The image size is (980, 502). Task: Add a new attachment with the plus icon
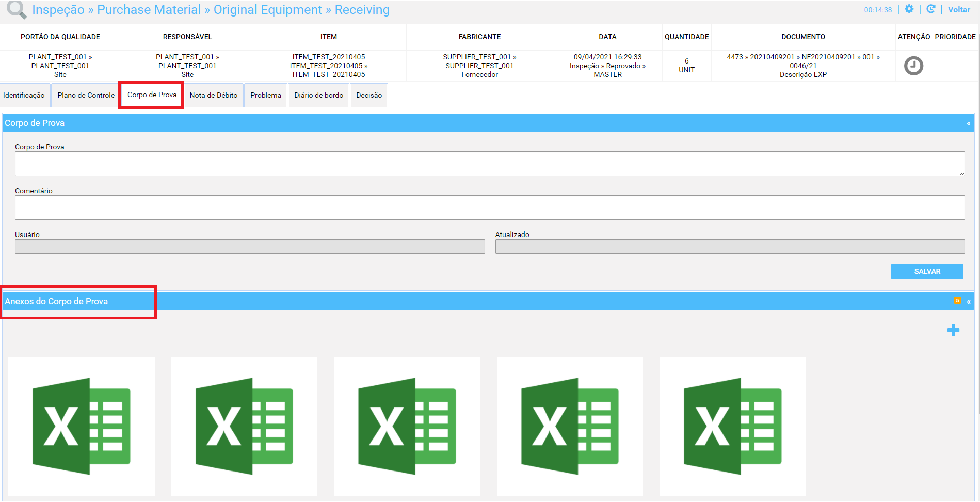(953, 330)
